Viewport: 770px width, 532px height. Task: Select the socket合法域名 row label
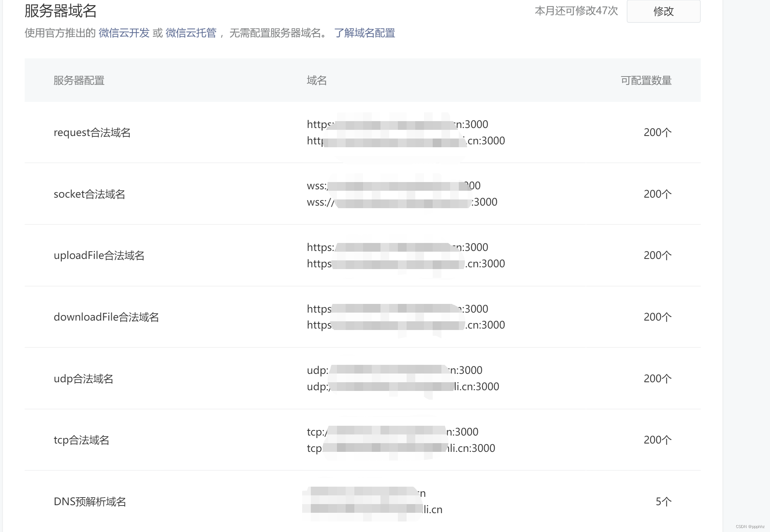pos(90,194)
